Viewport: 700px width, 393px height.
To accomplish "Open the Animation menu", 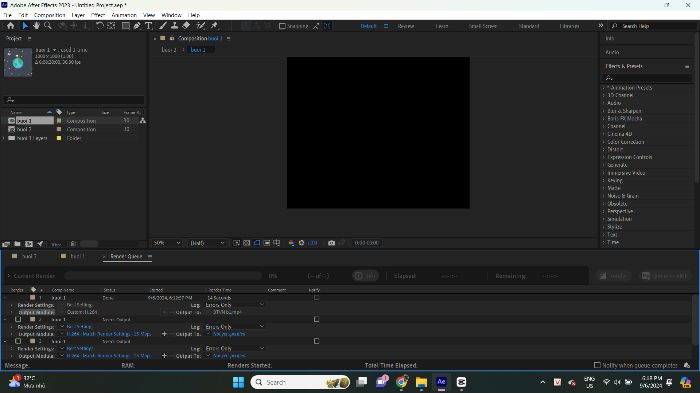I will click(x=124, y=15).
